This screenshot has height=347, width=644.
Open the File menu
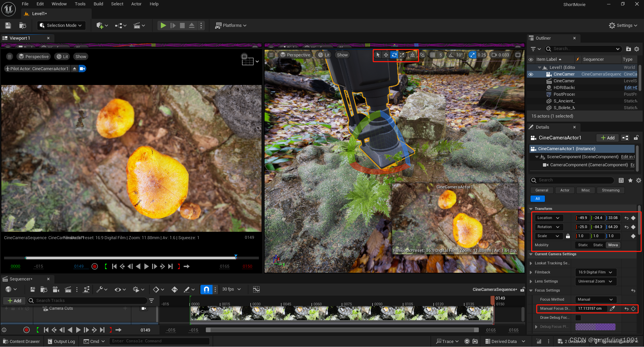(x=25, y=4)
